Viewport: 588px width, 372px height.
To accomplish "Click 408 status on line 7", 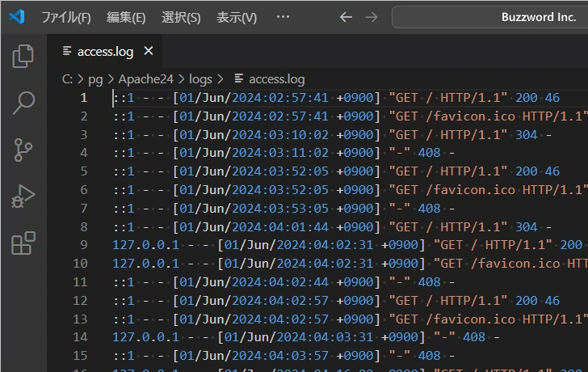I will coord(430,209).
